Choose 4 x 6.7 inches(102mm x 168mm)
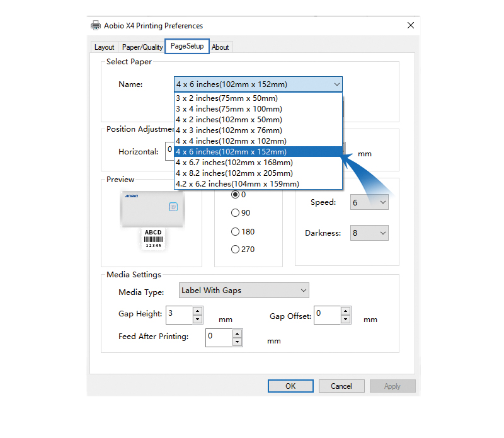Image resolution: width=504 pixels, height=438 pixels. tap(258, 163)
